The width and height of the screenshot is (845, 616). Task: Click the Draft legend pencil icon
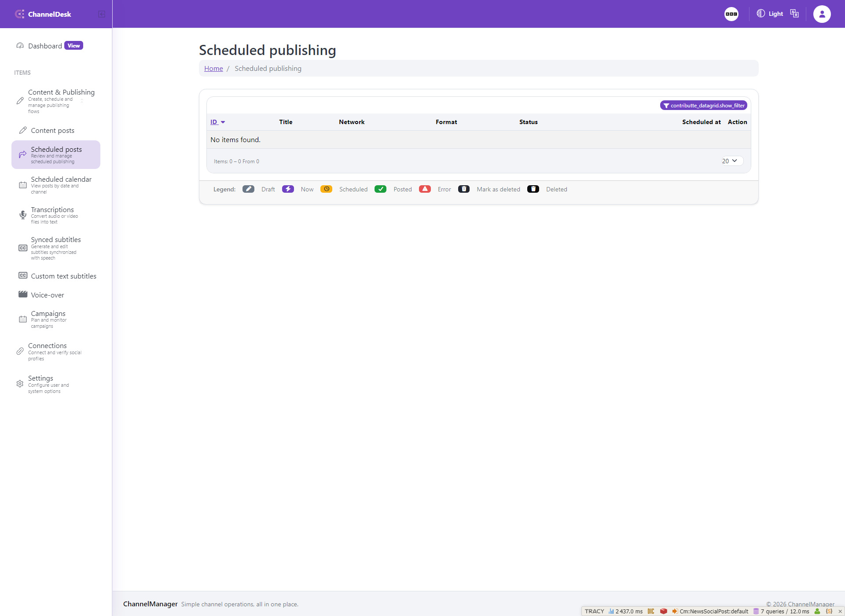pos(248,189)
